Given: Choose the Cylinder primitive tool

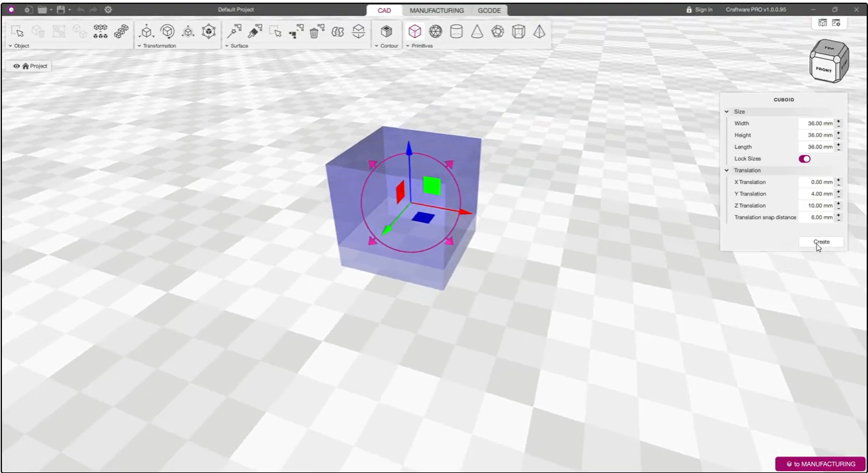Looking at the screenshot, I should click(x=456, y=31).
